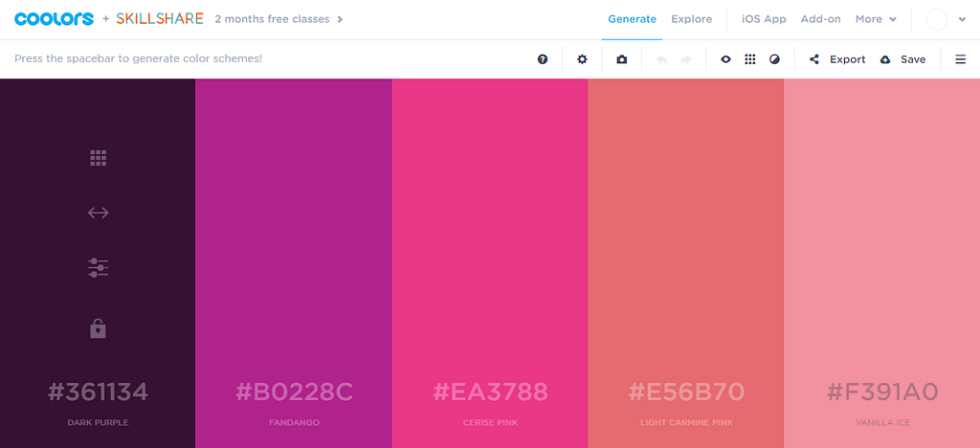Click the drag arrows icon on Dark Purple
The height and width of the screenshot is (448, 980).
click(99, 213)
